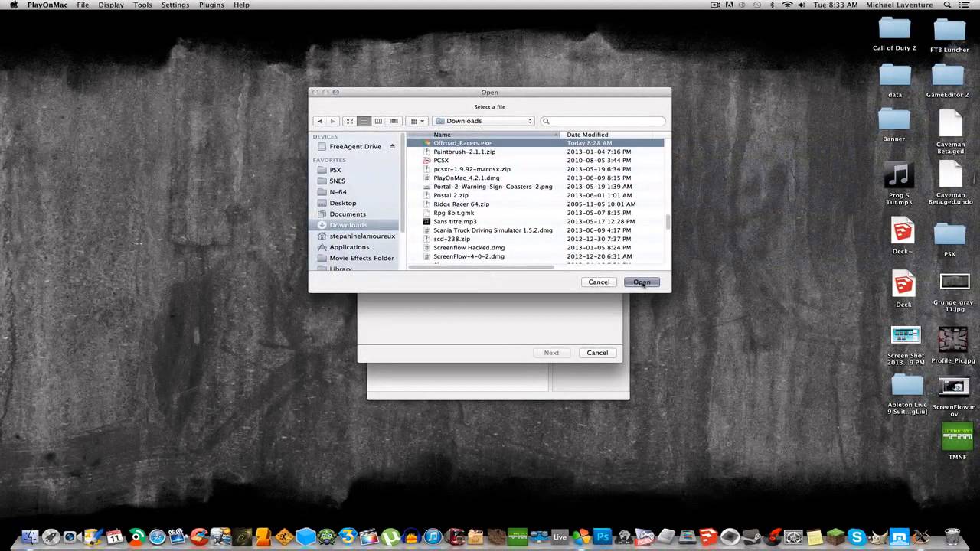Select the PSX desktop folder
The image size is (980, 551).
[949, 240]
